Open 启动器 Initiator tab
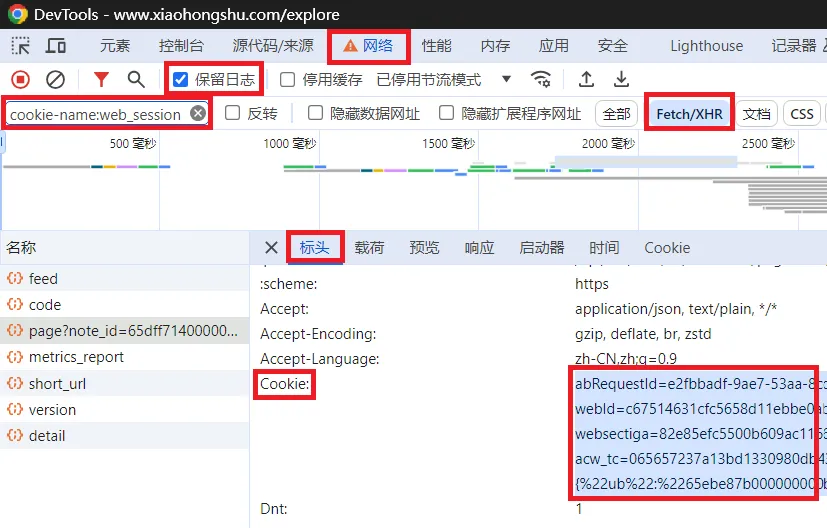The height and width of the screenshot is (528, 827). point(542,247)
